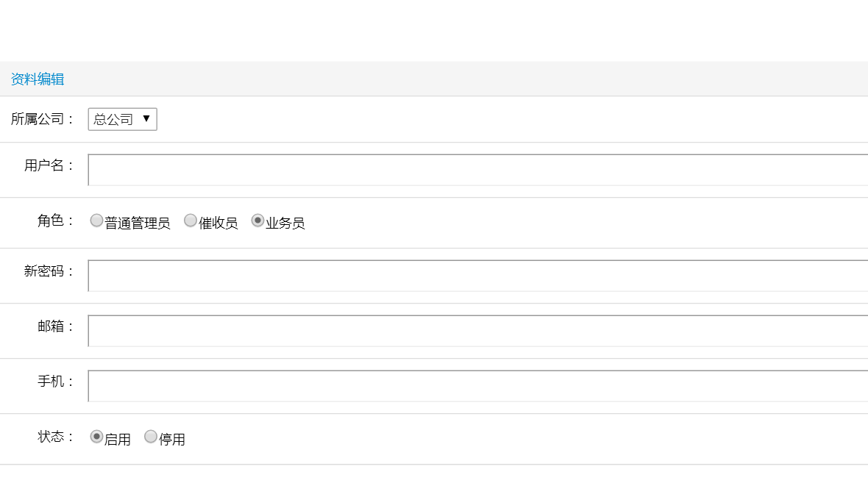868x494 pixels.
Task: Click the 邮箱 field label
Action: click(x=56, y=326)
